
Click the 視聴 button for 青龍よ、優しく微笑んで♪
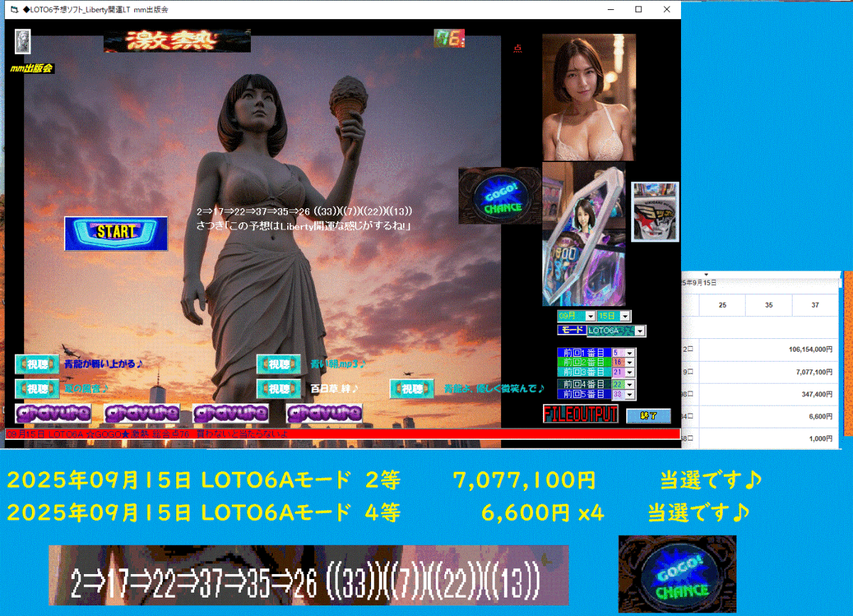pyautogui.click(x=412, y=389)
